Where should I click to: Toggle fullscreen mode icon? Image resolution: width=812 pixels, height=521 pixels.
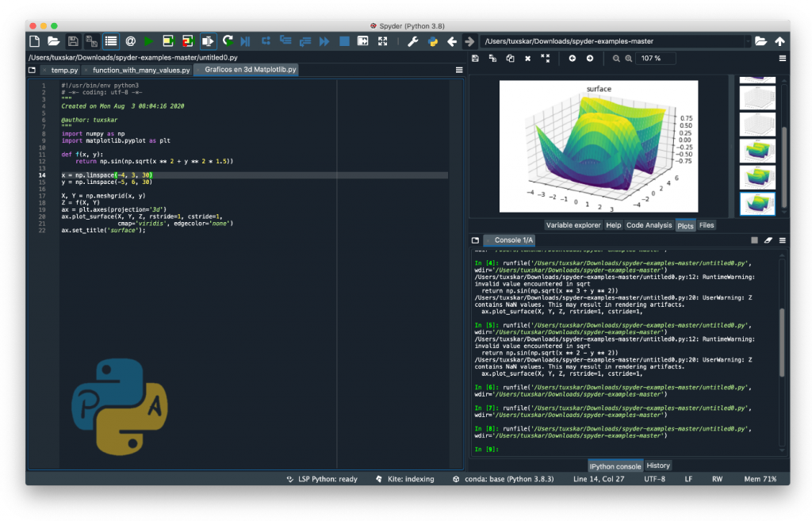click(383, 41)
